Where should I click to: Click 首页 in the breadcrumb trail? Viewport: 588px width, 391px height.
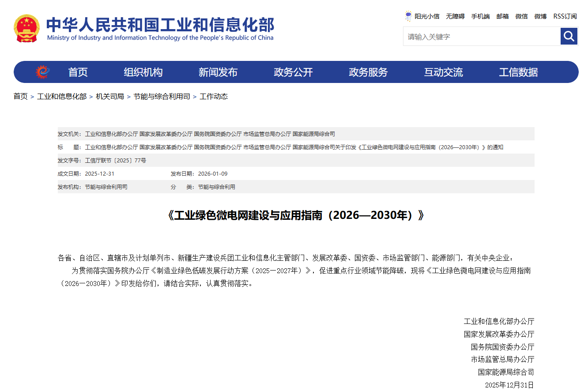pos(20,96)
